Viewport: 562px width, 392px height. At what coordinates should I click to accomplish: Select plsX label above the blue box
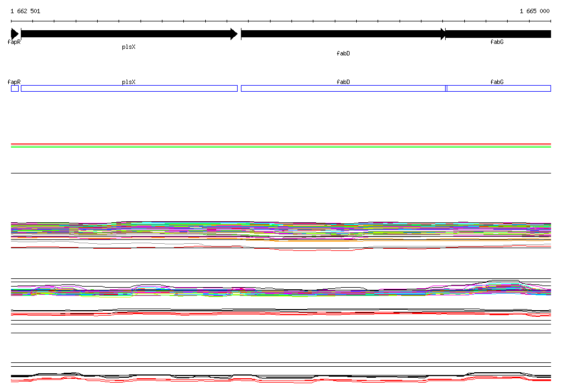(x=128, y=82)
